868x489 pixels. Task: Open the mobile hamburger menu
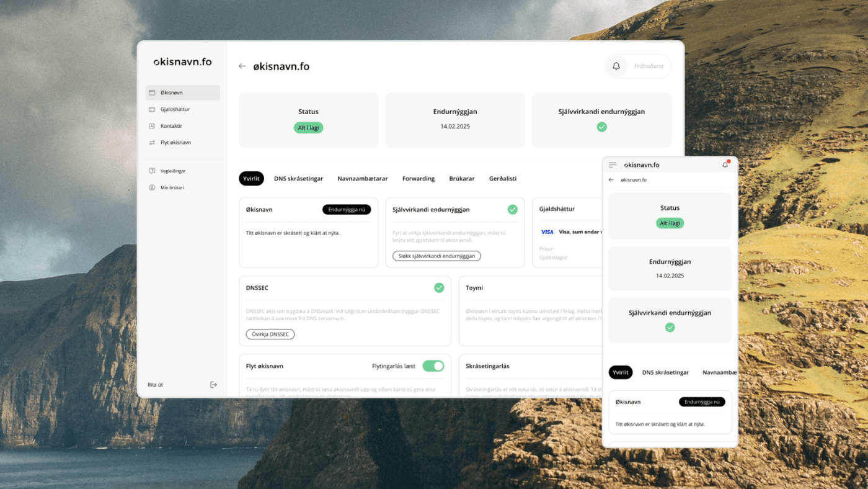point(613,165)
